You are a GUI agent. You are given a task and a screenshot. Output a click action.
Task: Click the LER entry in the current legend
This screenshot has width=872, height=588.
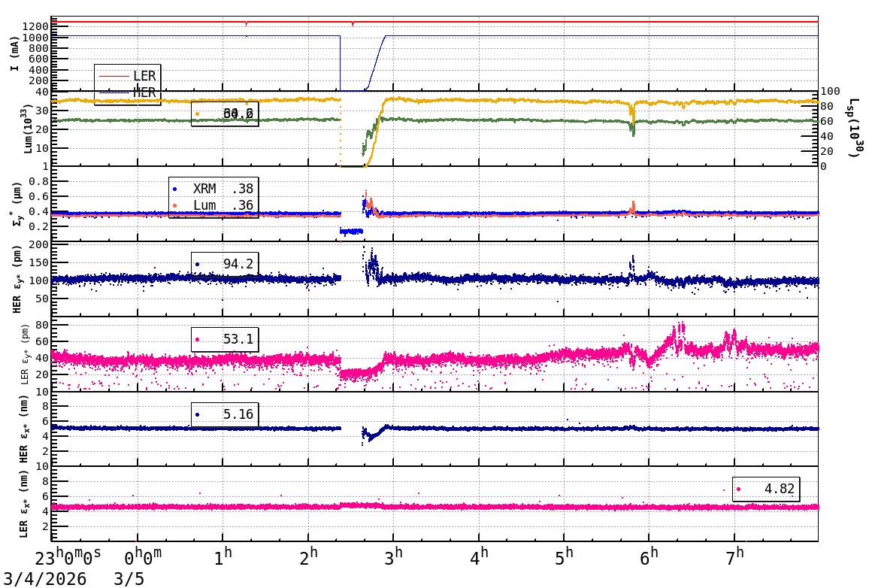pyautogui.click(x=144, y=76)
